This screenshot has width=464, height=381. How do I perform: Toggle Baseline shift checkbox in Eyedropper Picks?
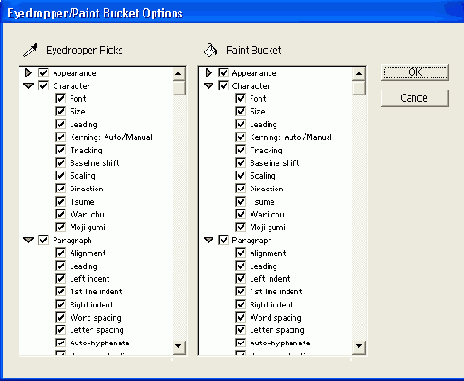pos(60,163)
